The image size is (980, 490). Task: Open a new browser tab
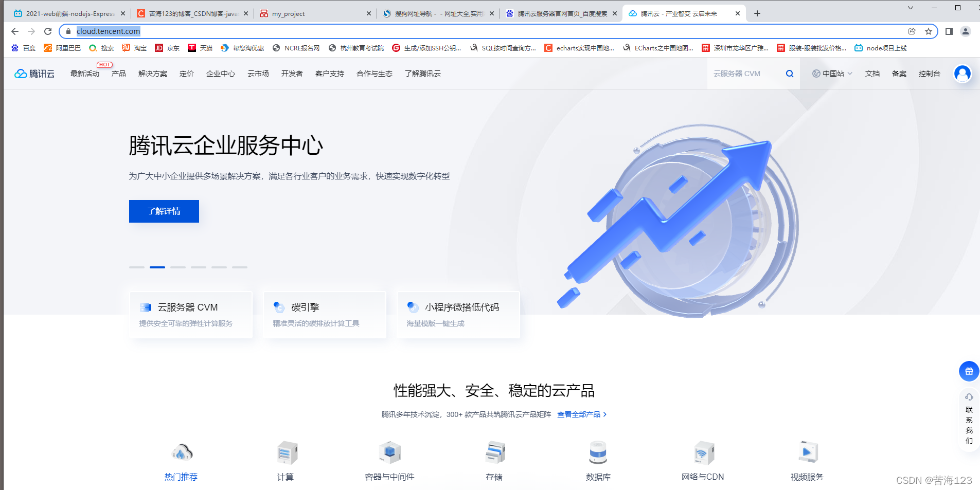click(757, 13)
